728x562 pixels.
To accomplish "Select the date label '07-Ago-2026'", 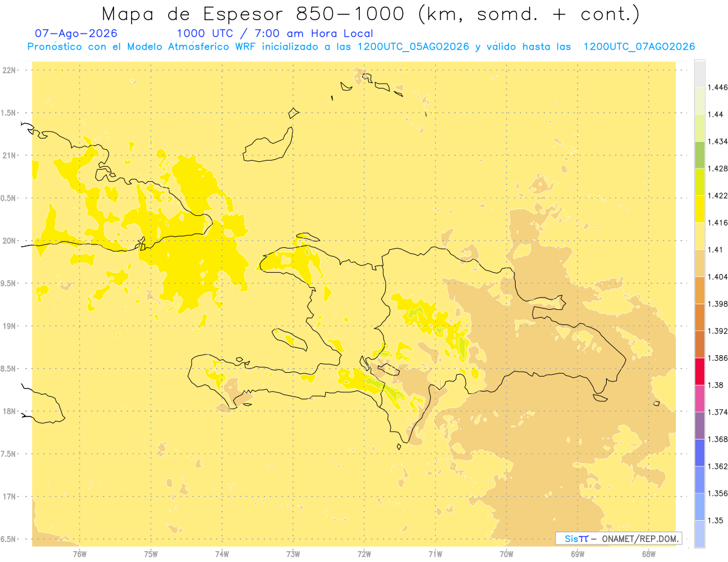I will pos(76,34).
